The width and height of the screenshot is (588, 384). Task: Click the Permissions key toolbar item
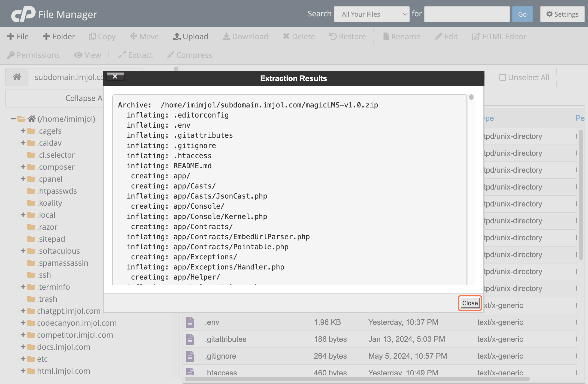34,55
